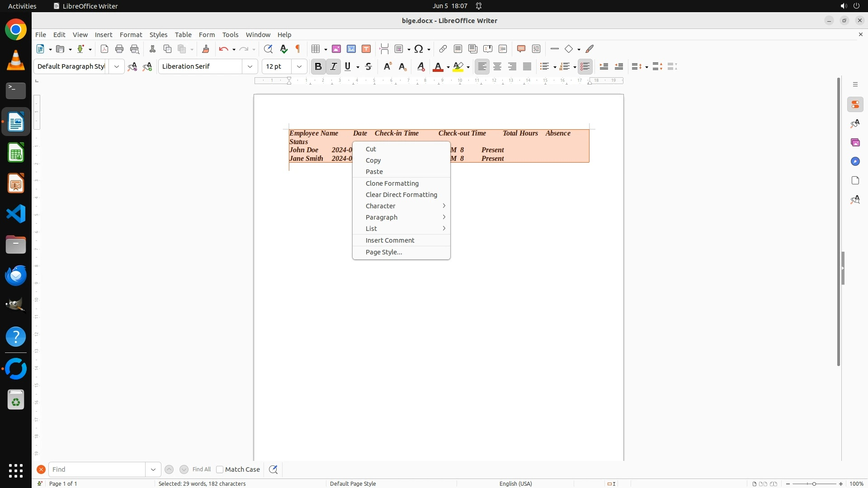Toggle formatting marks pilcrow icon
The image size is (868, 488).
click(298, 49)
